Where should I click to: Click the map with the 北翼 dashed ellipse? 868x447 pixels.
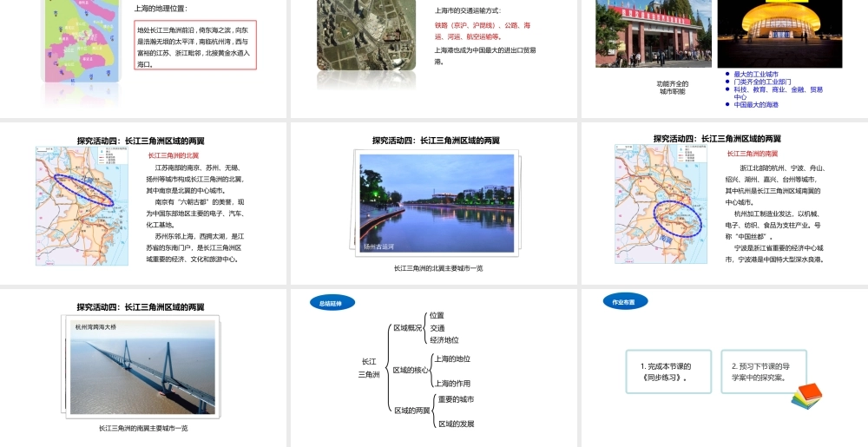pyautogui.click(x=82, y=206)
